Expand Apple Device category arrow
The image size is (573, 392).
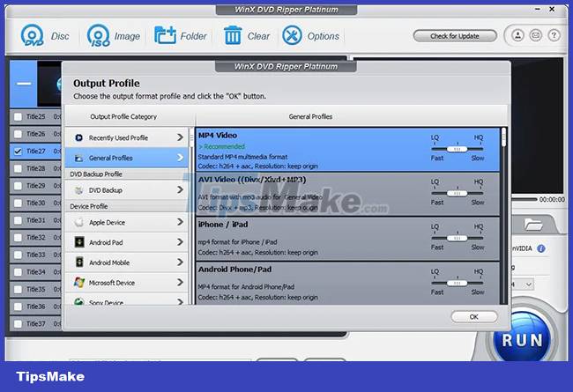(x=180, y=222)
